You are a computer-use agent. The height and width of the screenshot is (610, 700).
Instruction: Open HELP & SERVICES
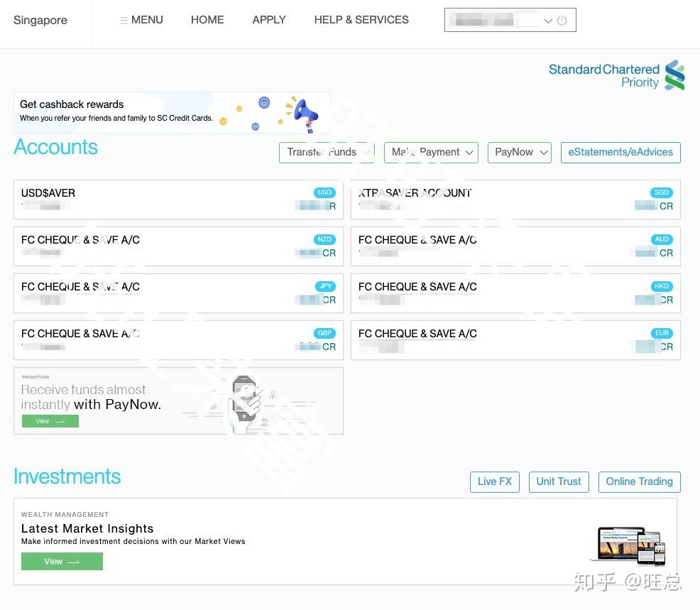[361, 20]
